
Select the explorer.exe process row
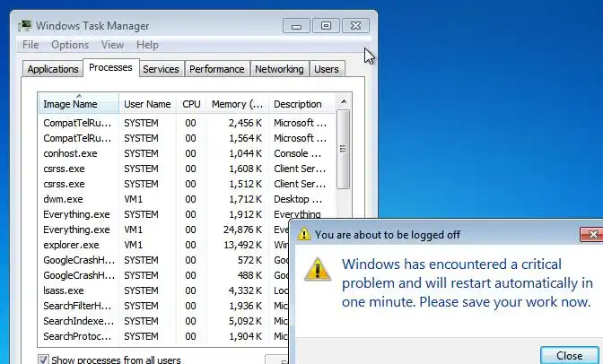163,245
